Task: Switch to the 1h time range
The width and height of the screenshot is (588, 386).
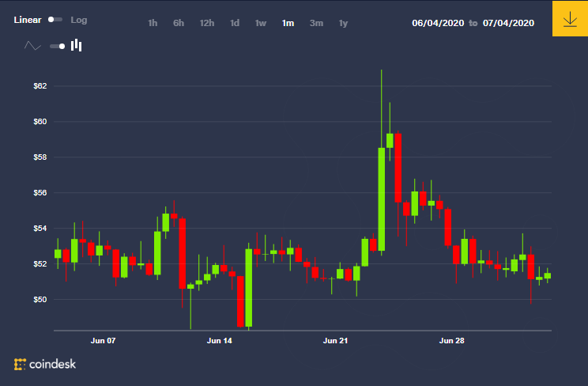Action: (153, 23)
